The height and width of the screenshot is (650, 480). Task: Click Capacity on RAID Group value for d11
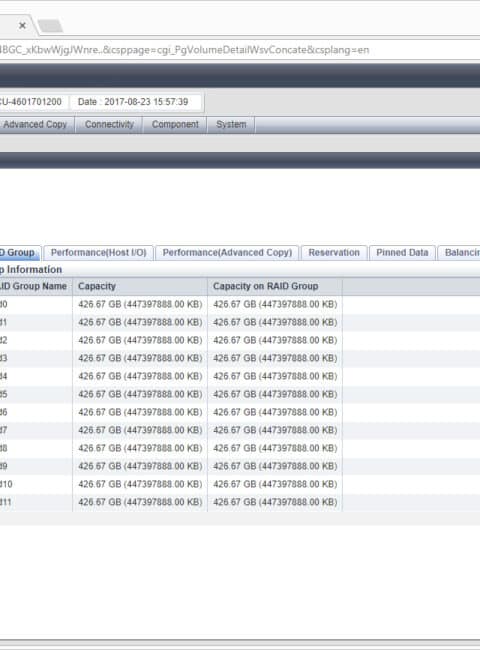[x=274, y=502]
